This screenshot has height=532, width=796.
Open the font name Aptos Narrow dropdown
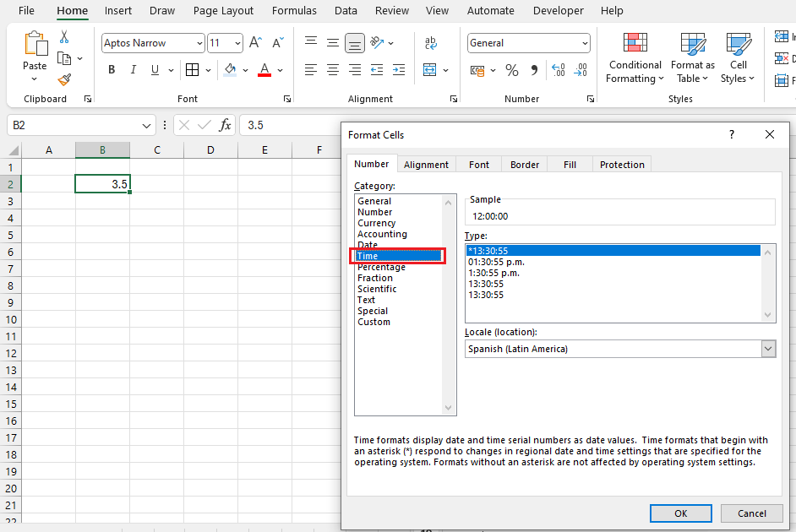[199, 43]
